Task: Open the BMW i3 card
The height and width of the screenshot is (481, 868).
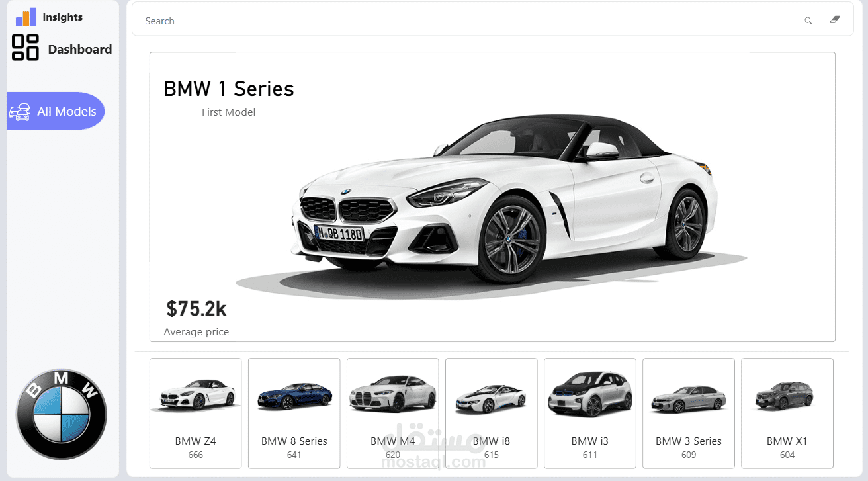Action: click(x=590, y=414)
